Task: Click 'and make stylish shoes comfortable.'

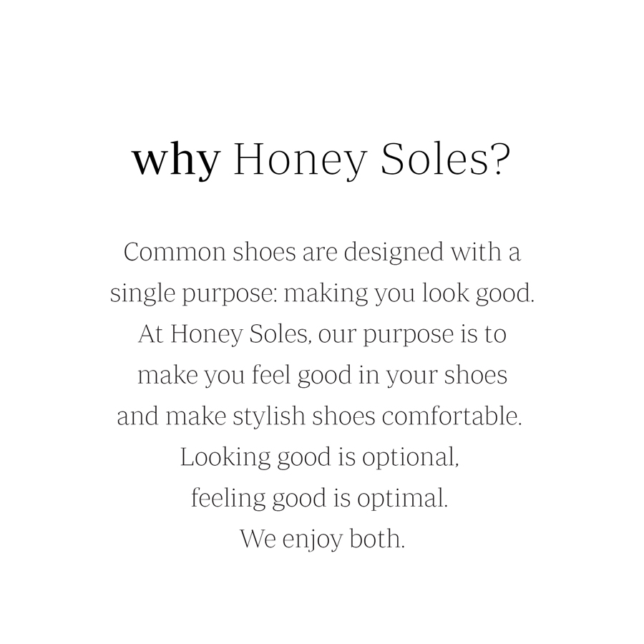Action: pos(320,416)
